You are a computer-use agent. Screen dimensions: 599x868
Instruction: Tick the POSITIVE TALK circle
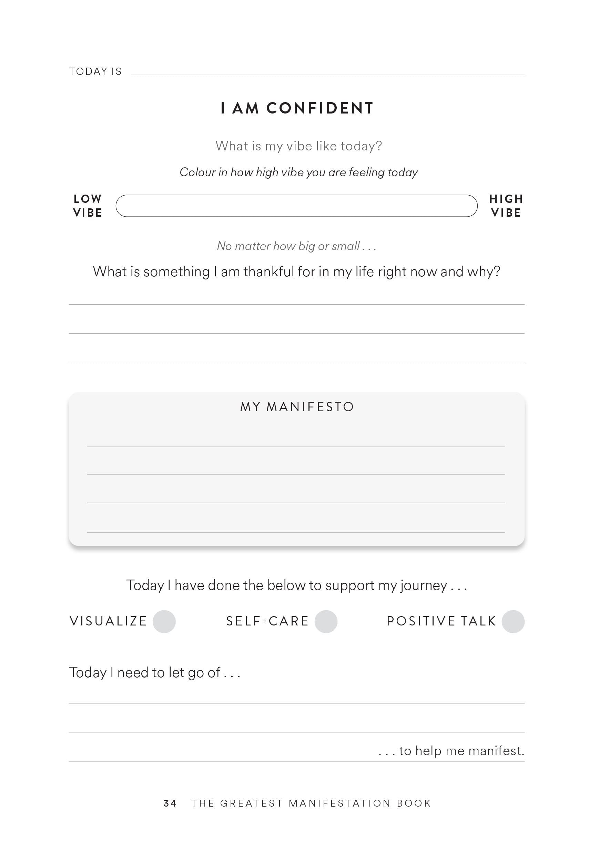tap(513, 622)
